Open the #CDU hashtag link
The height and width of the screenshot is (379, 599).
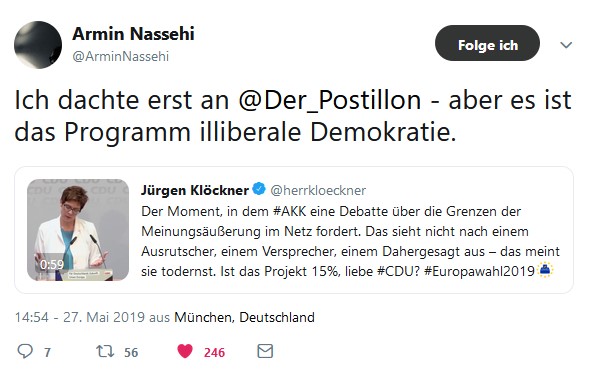[x=398, y=271]
